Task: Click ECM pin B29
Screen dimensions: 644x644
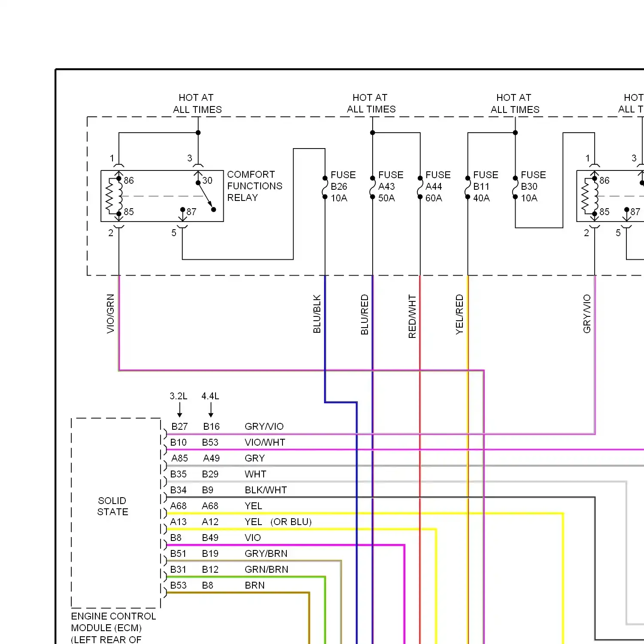Action: point(210,474)
